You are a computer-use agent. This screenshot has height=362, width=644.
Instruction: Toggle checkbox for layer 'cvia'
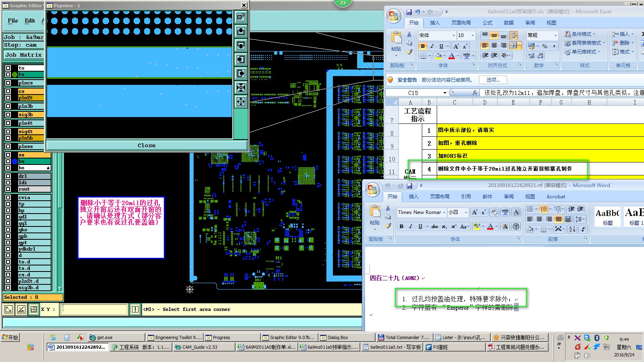point(8,197)
